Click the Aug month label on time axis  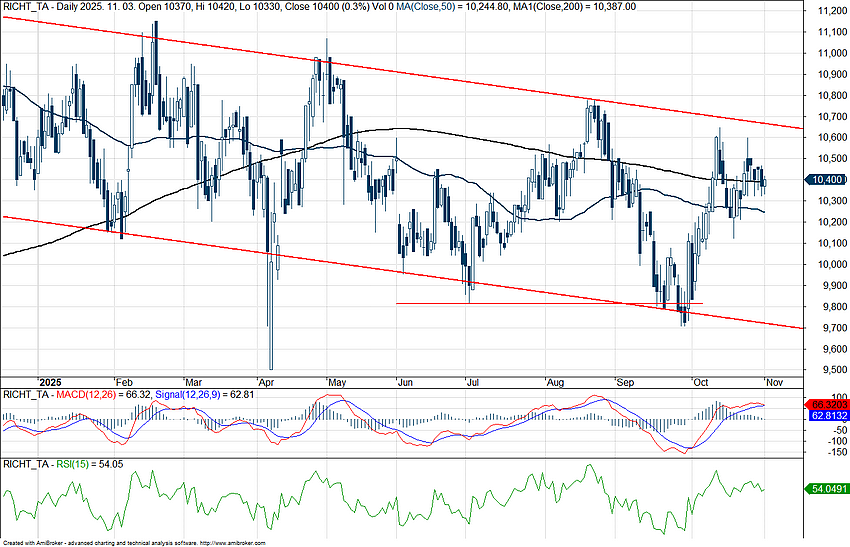pos(554,382)
